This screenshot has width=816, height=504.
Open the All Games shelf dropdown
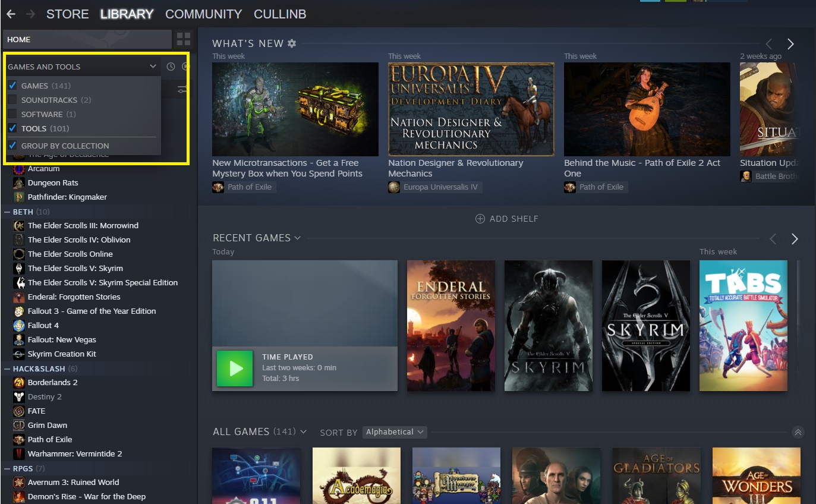point(304,432)
